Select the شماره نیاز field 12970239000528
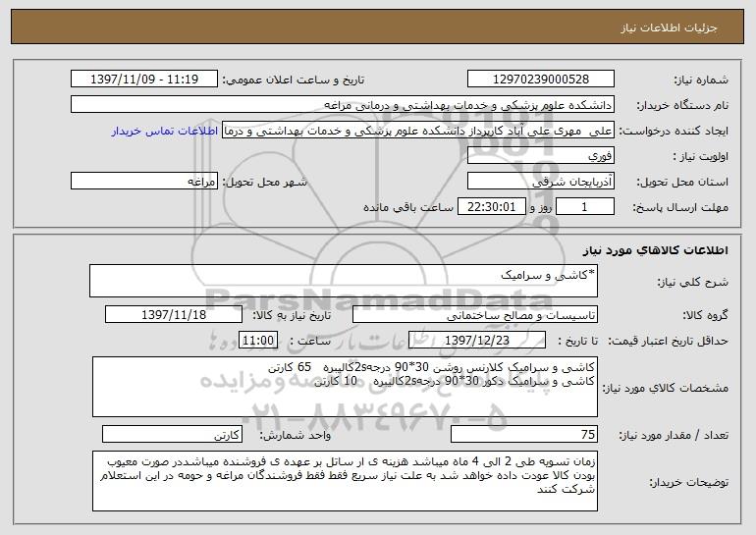The height and width of the screenshot is (535, 756). coord(540,80)
